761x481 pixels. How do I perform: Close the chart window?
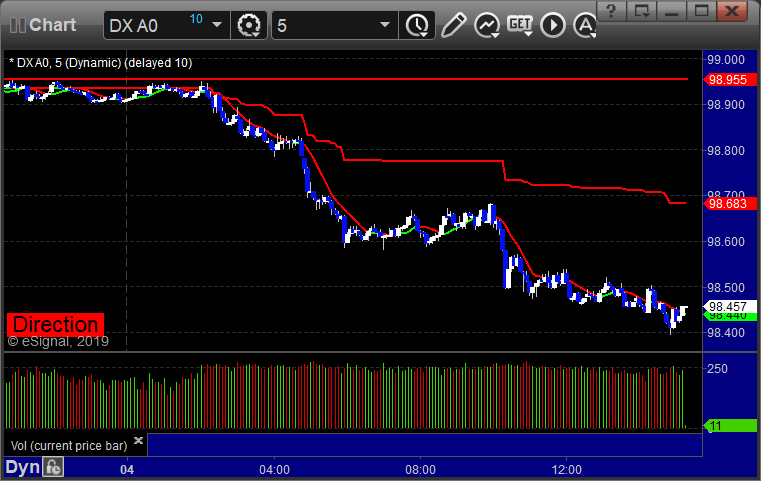pyautogui.click(x=732, y=11)
